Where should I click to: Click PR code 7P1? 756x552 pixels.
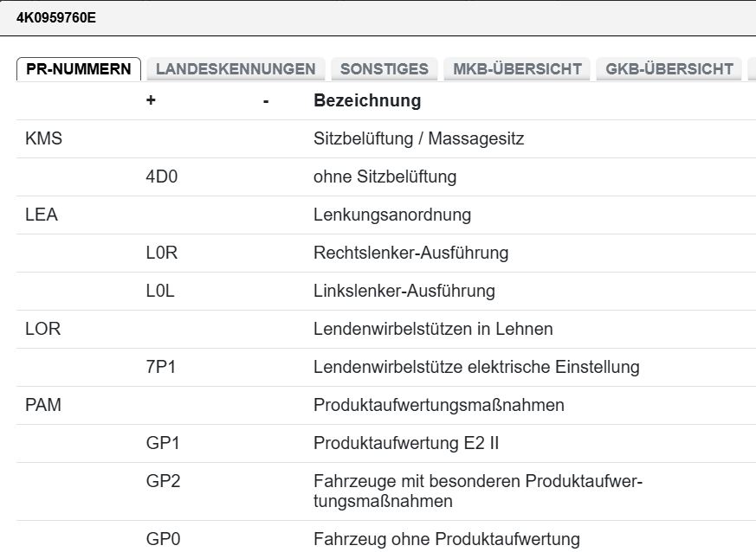pos(161,367)
